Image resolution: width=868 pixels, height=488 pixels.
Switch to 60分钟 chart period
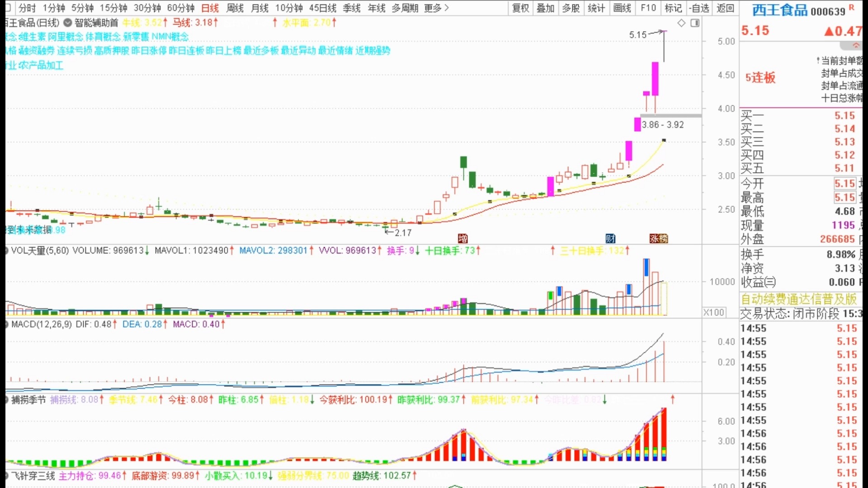181,8
